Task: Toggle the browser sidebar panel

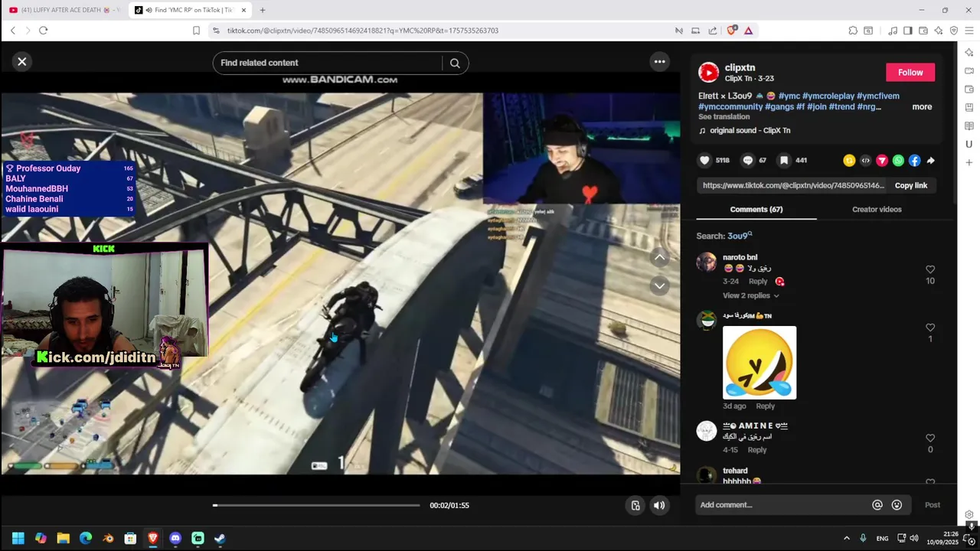Action: click(x=907, y=31)
